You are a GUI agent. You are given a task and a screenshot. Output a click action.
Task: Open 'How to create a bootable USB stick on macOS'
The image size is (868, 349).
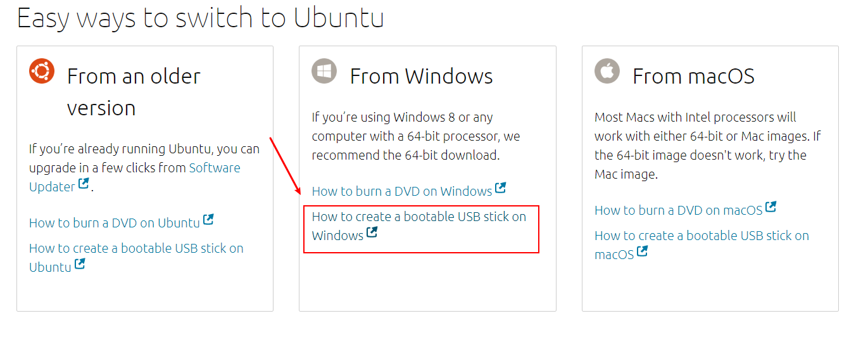click(702, 245)
